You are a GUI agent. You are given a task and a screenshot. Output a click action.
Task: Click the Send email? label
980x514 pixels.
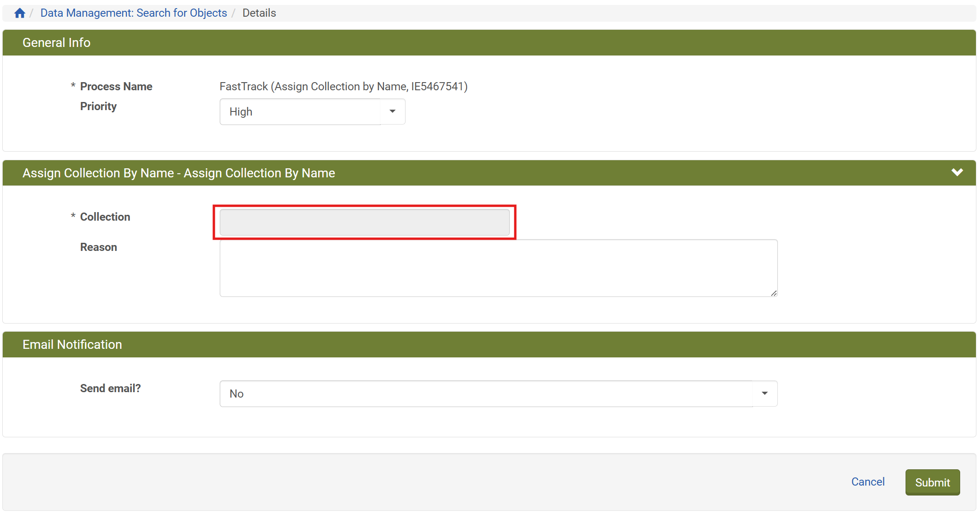click(111, 388)
